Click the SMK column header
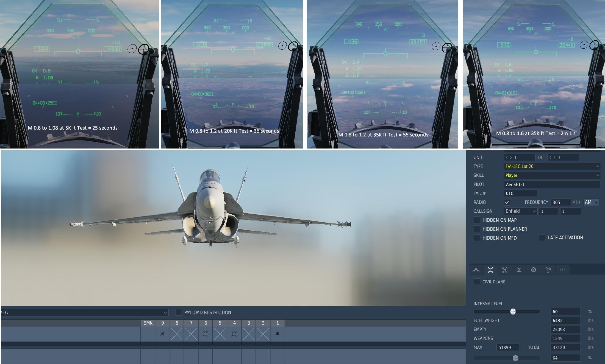 148,323
